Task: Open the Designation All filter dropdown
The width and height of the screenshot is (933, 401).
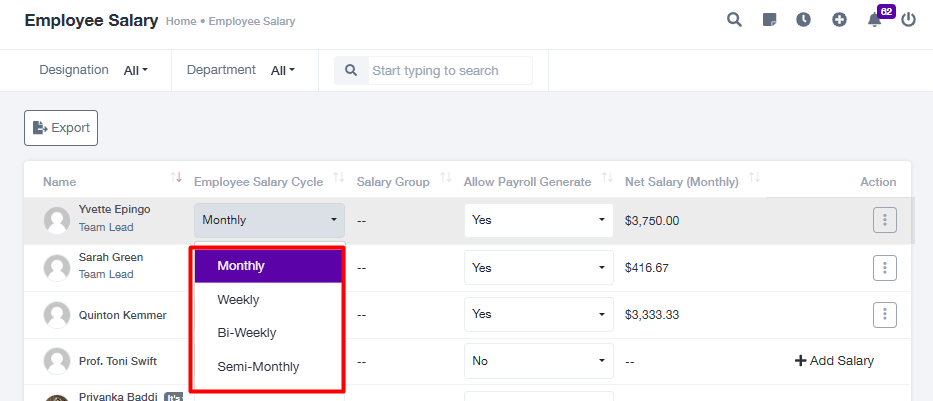Action: pyautogui.click(x=136, y=71)
